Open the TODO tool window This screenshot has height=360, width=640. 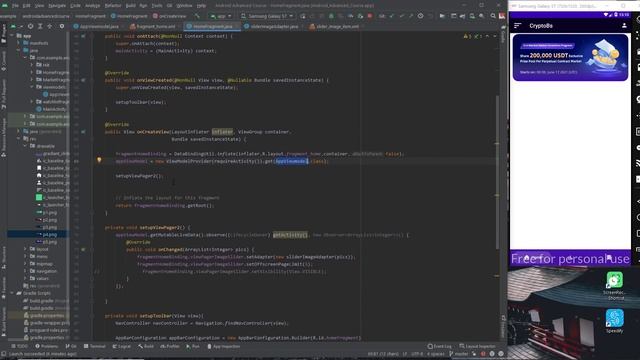pyautogui.click(x=20, y=346)
